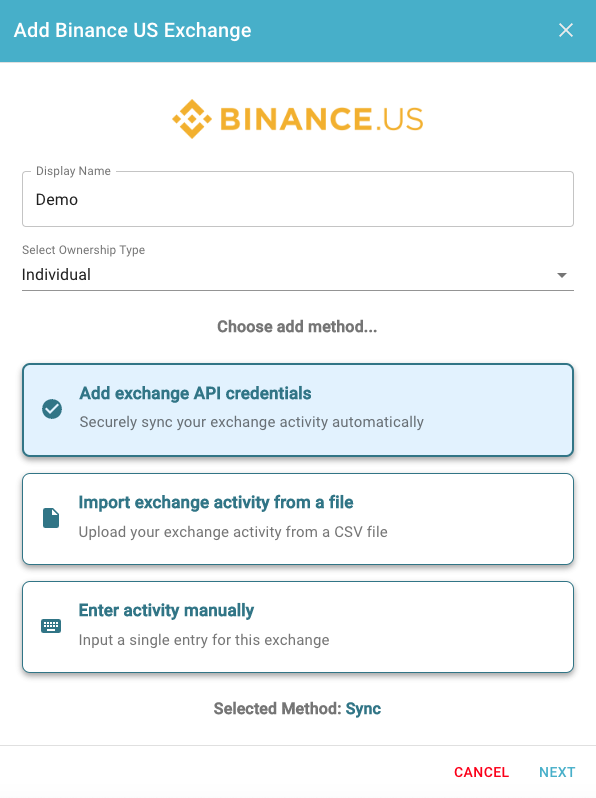The height and width of the screenshot is (798, 596).
Task: Click NEXT to continue setup
Action: click(x=557, y=772)
